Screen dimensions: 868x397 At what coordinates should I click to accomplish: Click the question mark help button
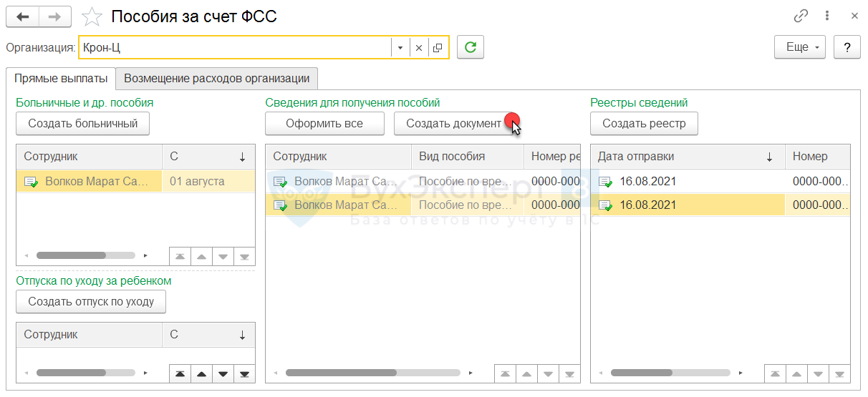tap(847, 47)
